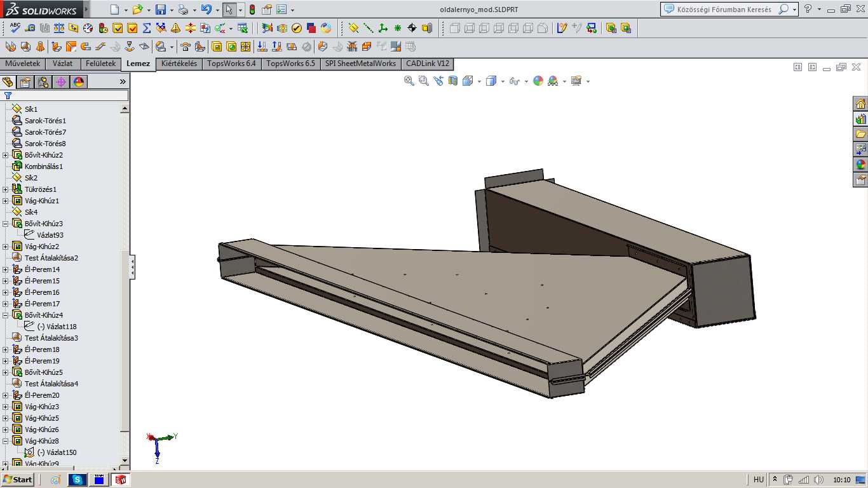Click the Közösségi Fórumban Keresés search field

(x=724, y=10)
